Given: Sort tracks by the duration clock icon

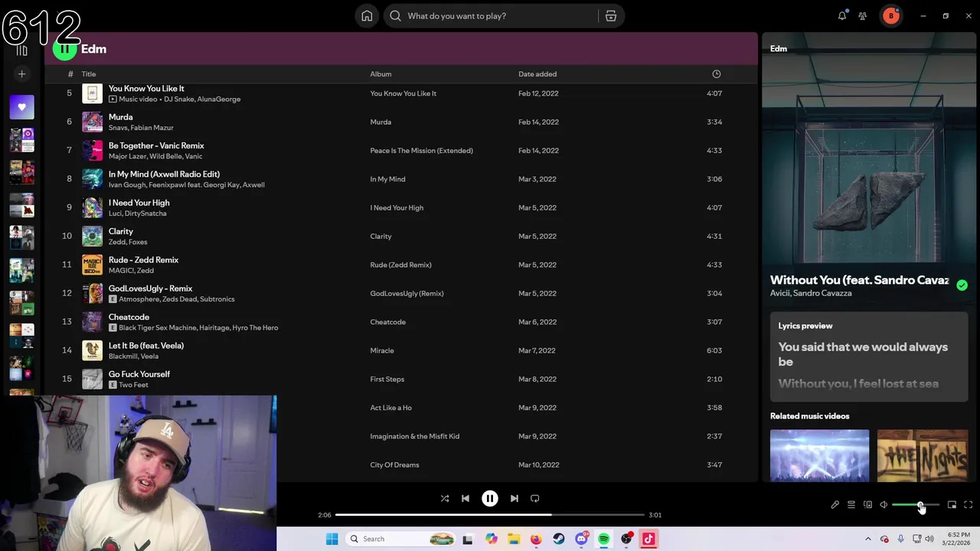Looking at the screenshot, I should point(717,74).
